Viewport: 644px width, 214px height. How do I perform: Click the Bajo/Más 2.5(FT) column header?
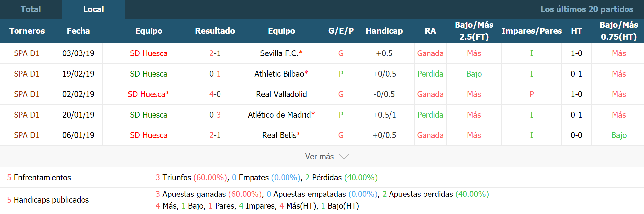[474, 31]
